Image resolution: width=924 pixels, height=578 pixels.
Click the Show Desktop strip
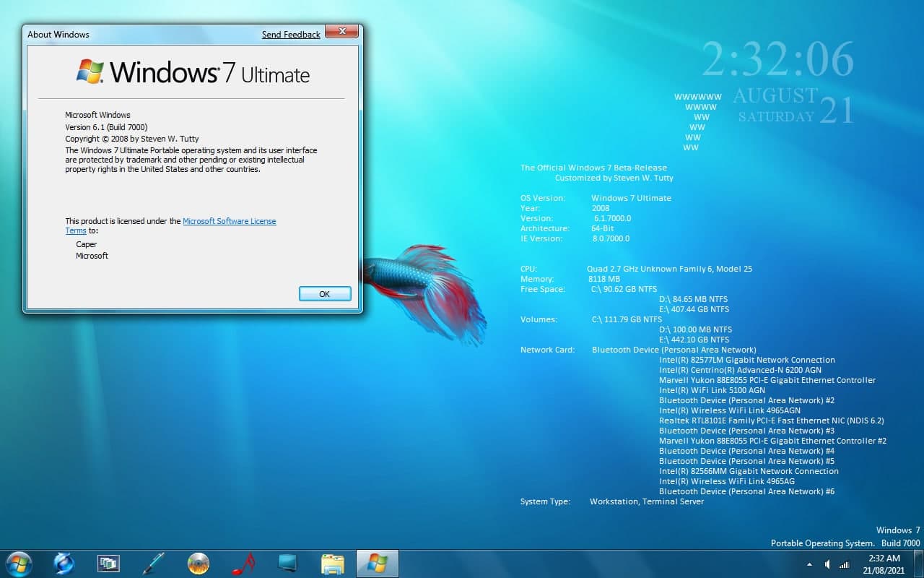[918, 564]
